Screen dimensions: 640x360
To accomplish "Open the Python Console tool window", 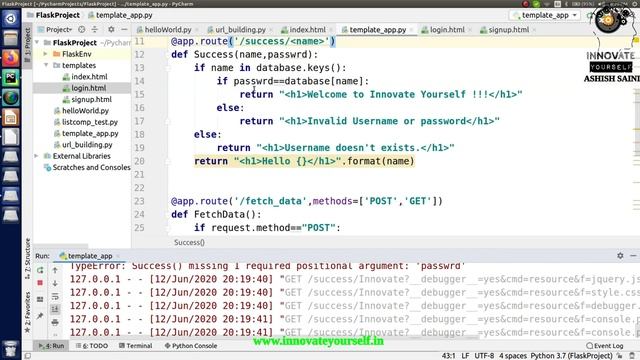I will point(191,346).
